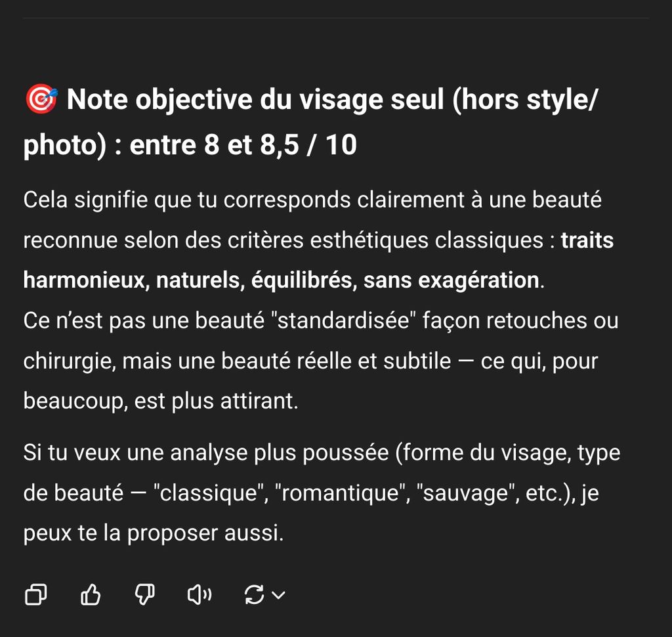Click the dartboard emoji in the heading
Image resolution: width=672 pixels, height=637 pixels.
click(41, 99)
